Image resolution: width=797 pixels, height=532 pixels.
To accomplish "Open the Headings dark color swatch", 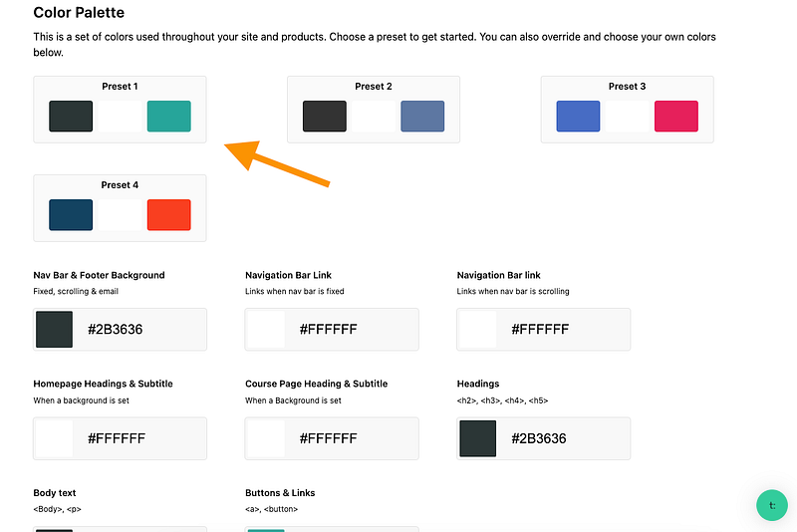I will (x=478, y=438).
